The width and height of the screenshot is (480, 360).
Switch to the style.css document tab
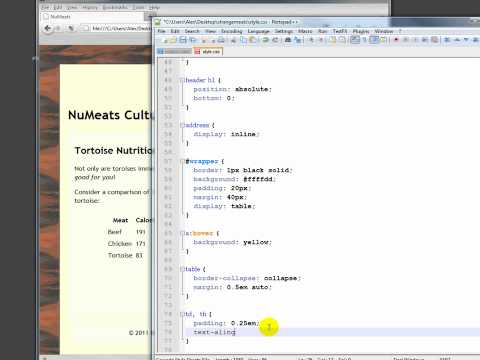[208, 52]
